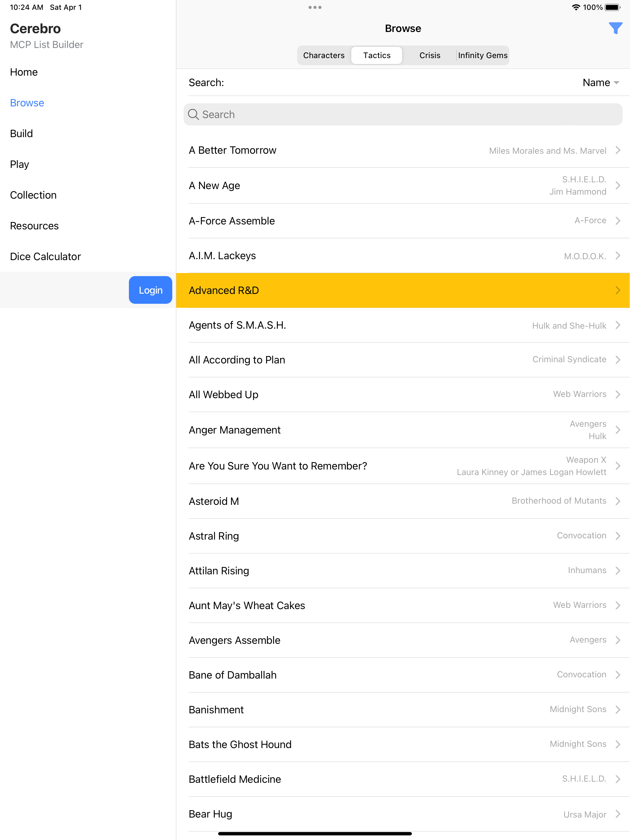
Task: Select 'All According to Plan' tactic
Action: pyautogui.click(x=403, y=360)
